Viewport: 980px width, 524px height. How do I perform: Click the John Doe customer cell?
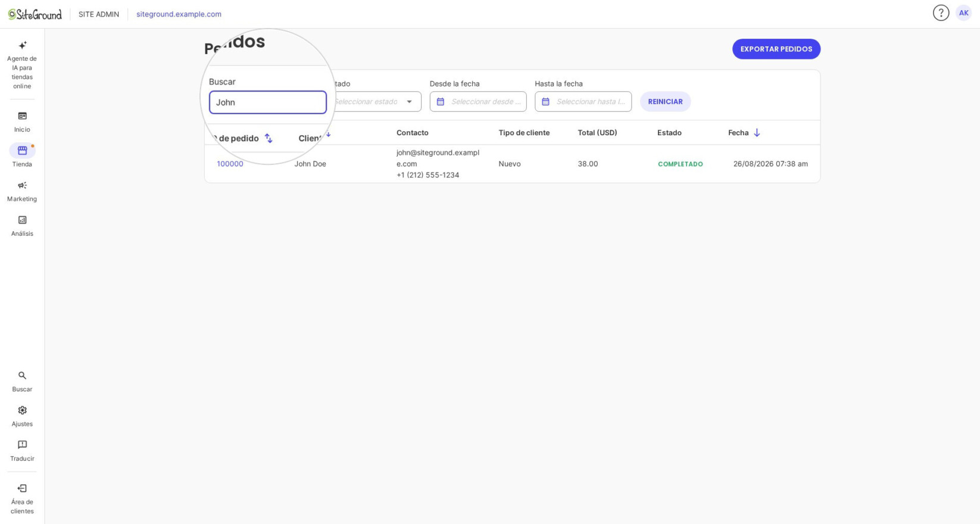[x=310, y=164]
